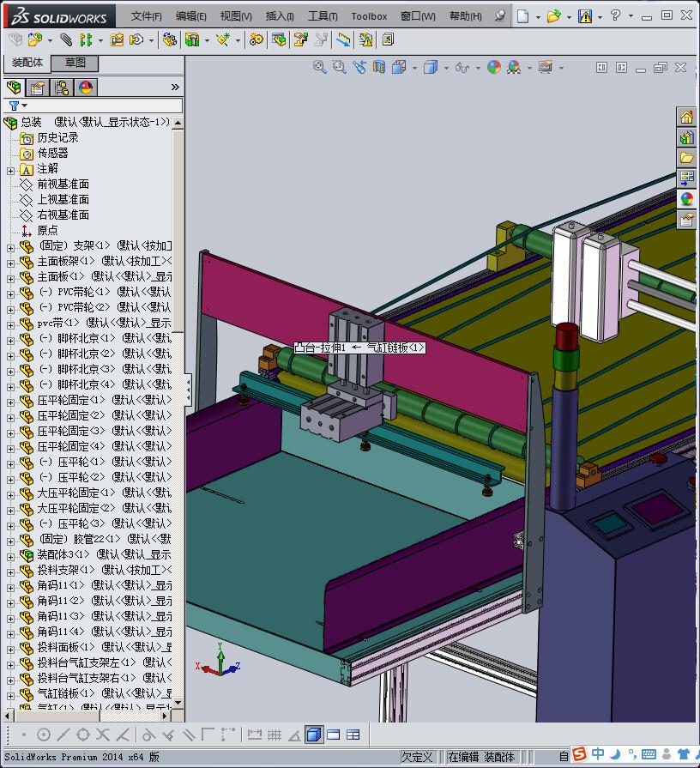Select 原点 origin in the tree
Screen dimensions: 700x768
click(x=47, y=230)
